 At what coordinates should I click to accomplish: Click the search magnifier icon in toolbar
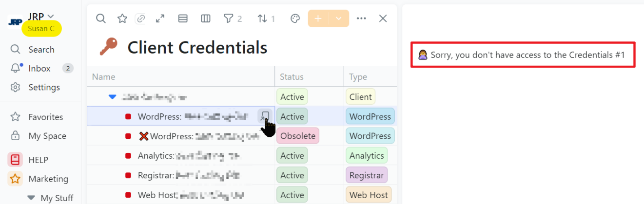100,19
